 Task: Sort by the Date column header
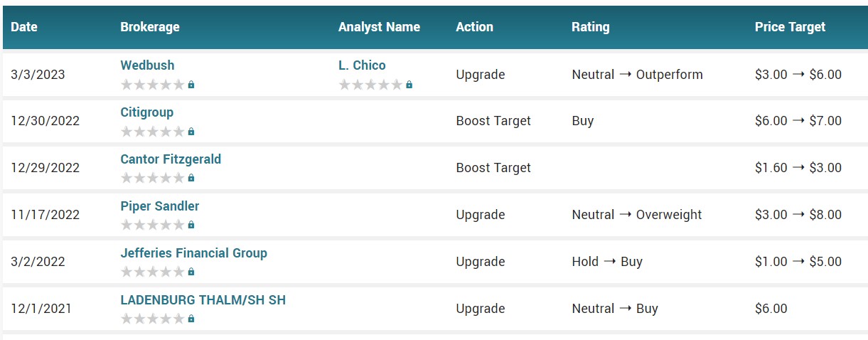click(x=24, y=27)
